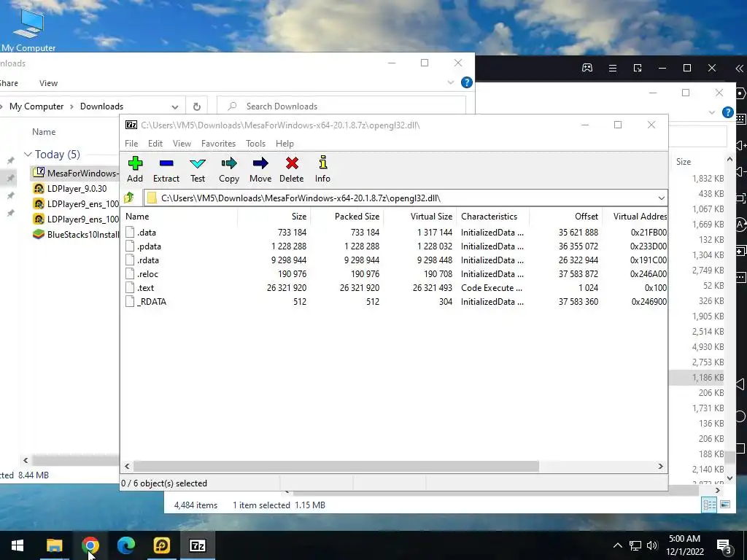Open My Computer desktop icon
The image size is (747, 560).
[28, 30]
